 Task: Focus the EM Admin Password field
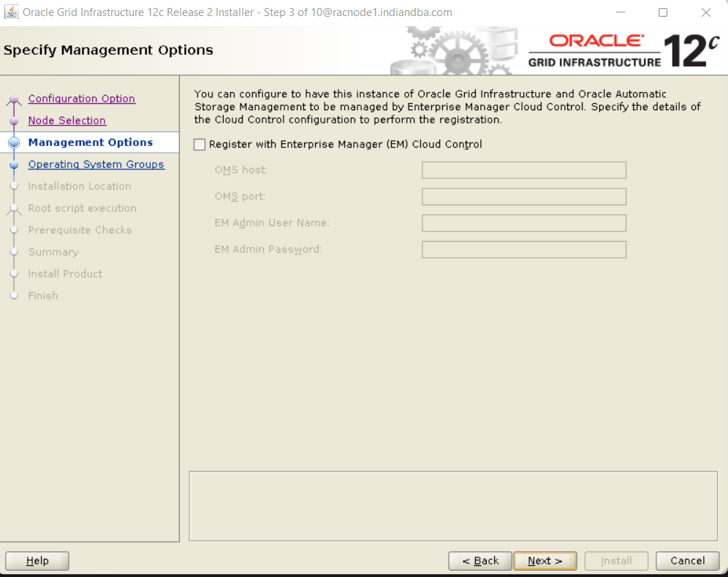pos(524,250)
